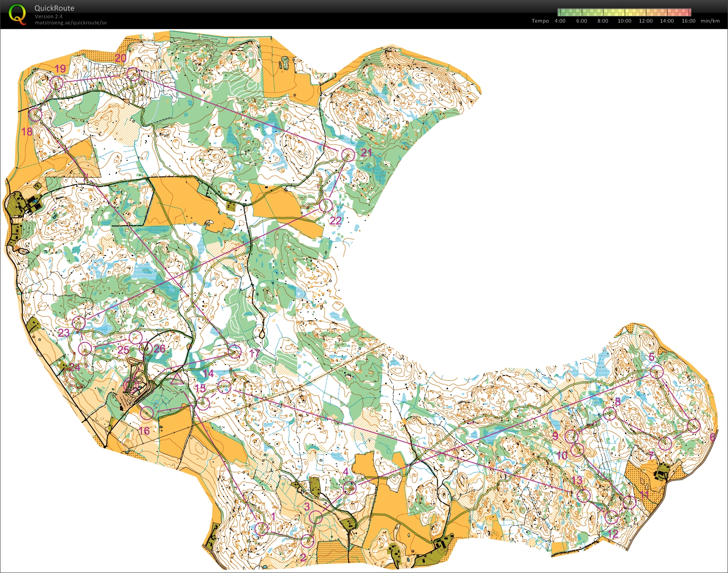Select control point 19 in the top left
The width and height of the screenshot is (728, 573).
click(x=56, y=82)
